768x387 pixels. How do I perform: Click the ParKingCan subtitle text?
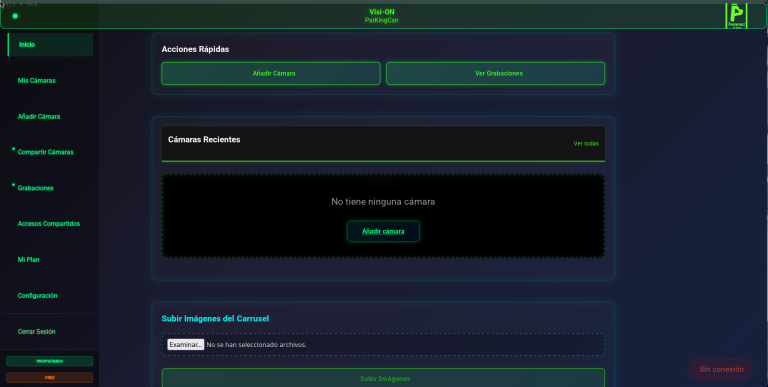pyautogui.click(x=382, y=21)
